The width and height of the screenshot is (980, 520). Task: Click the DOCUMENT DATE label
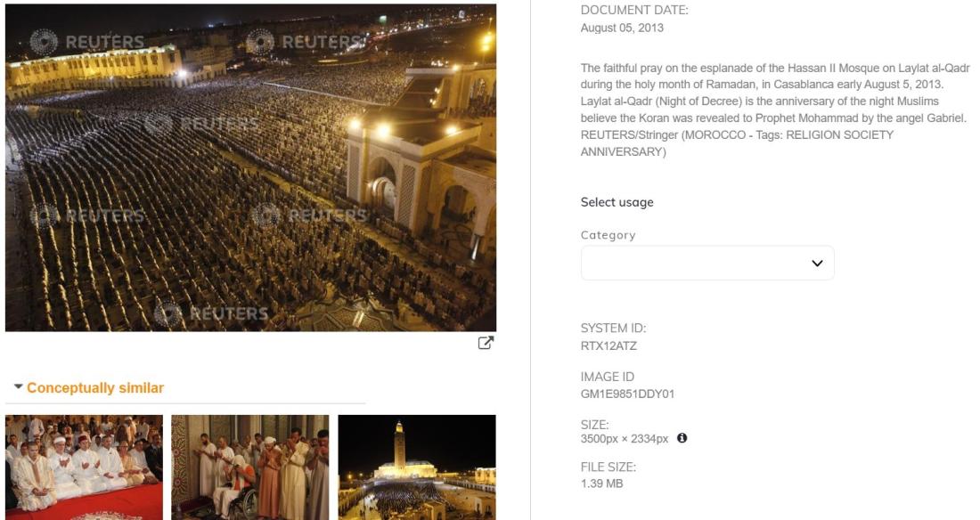tap(634, 10)
